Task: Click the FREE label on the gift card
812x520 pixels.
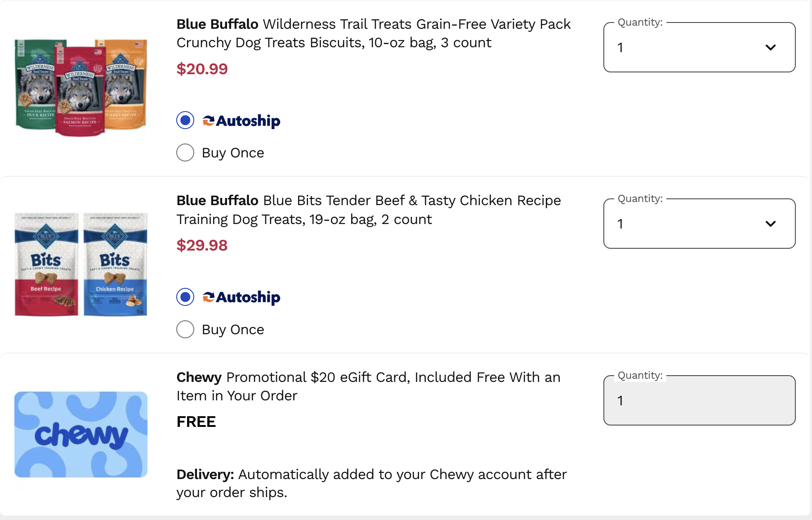Action: (x=196, y=421)
